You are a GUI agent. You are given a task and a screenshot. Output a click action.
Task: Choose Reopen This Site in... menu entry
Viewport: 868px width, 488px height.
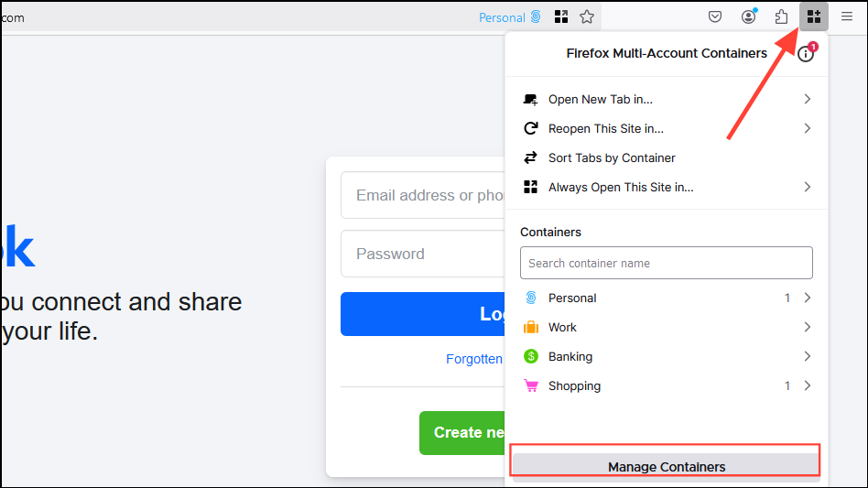(x=667, y=128)
